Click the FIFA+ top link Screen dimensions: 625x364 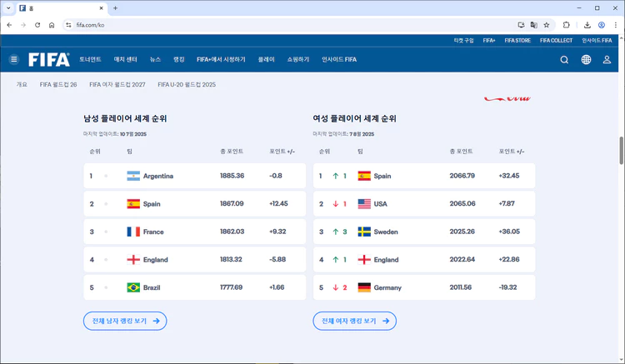489,40
